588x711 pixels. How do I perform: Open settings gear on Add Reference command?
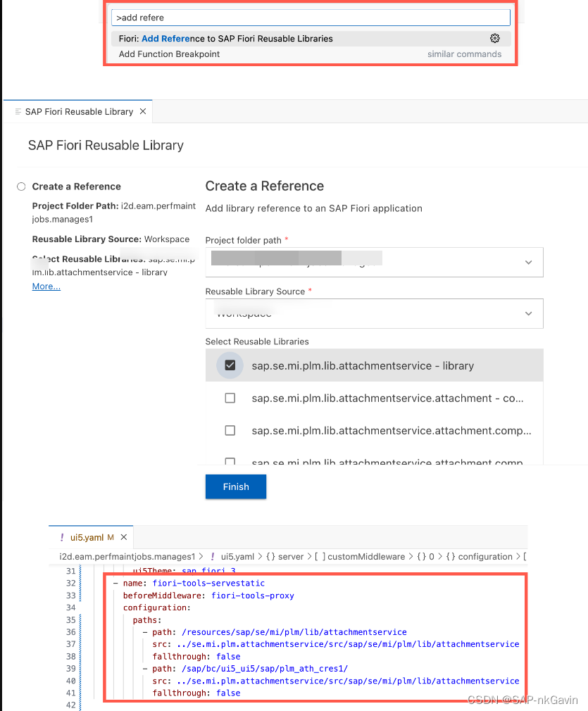(x=494, y=38)
